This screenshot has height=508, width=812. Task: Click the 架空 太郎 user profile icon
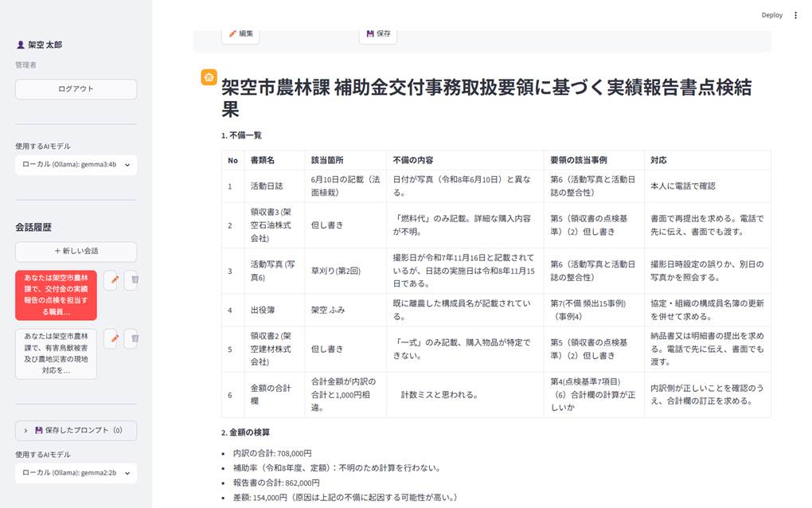[21, 45]
